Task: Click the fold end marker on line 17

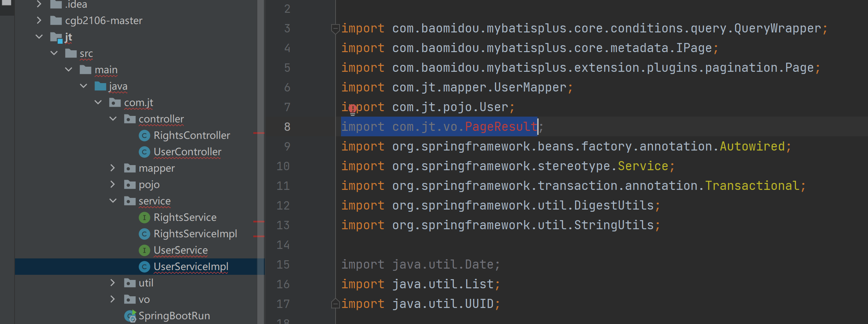Action: pyautogui.click(x=335, y=304)
